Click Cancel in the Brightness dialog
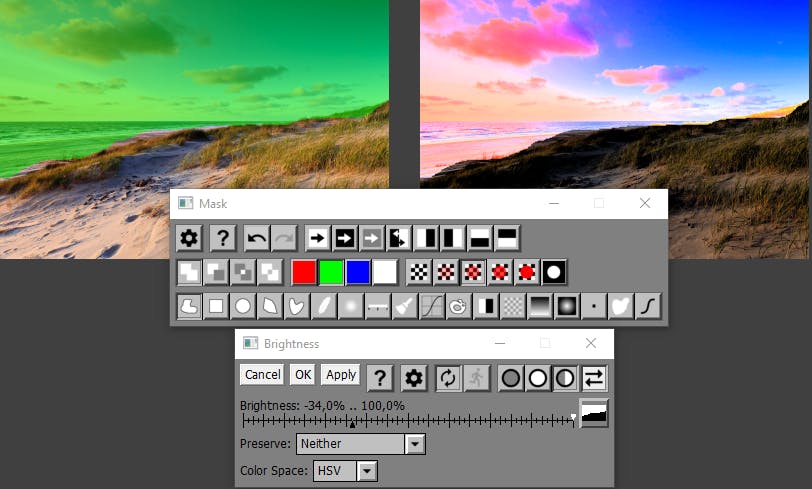 (x=263, y=375)
